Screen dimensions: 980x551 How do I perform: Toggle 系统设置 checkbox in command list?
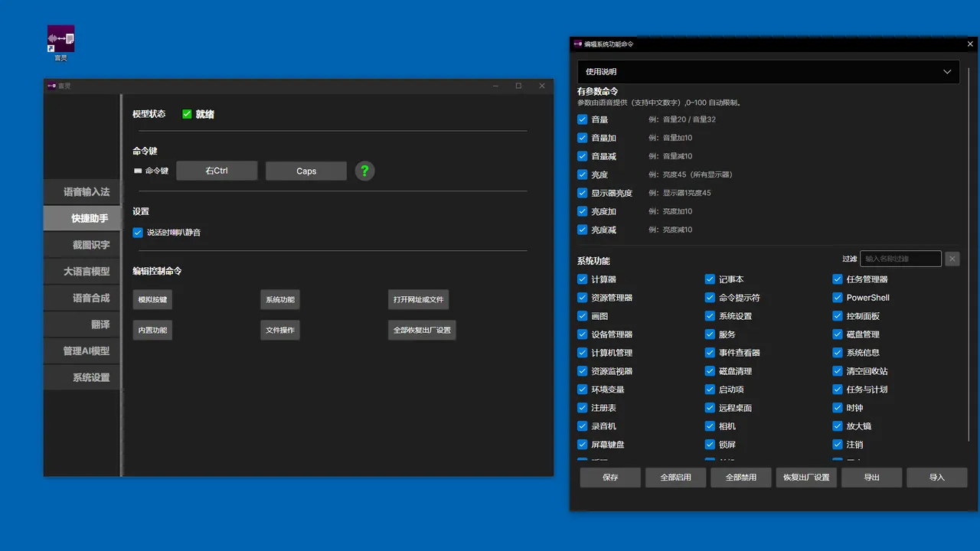tap(710, 316)
